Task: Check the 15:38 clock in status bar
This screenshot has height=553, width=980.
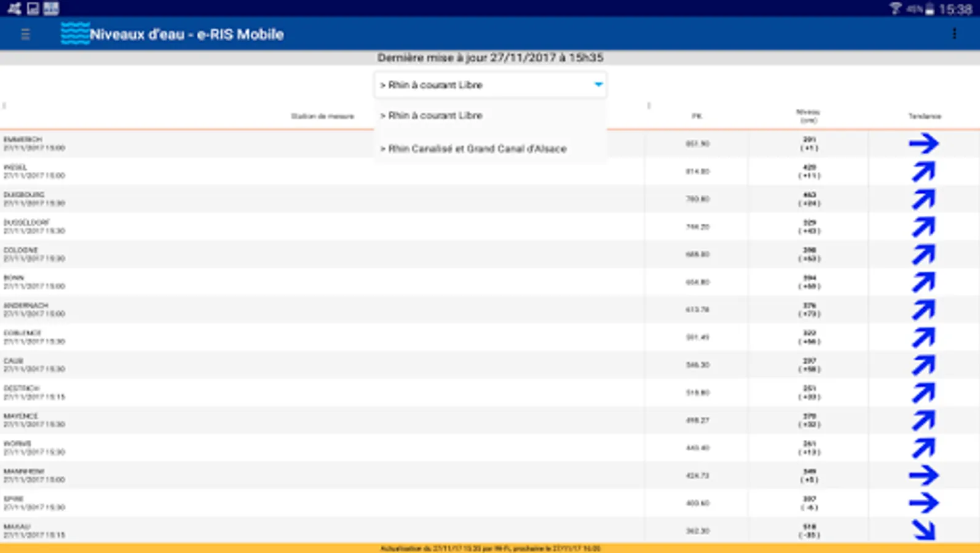Action: (955, 9)
